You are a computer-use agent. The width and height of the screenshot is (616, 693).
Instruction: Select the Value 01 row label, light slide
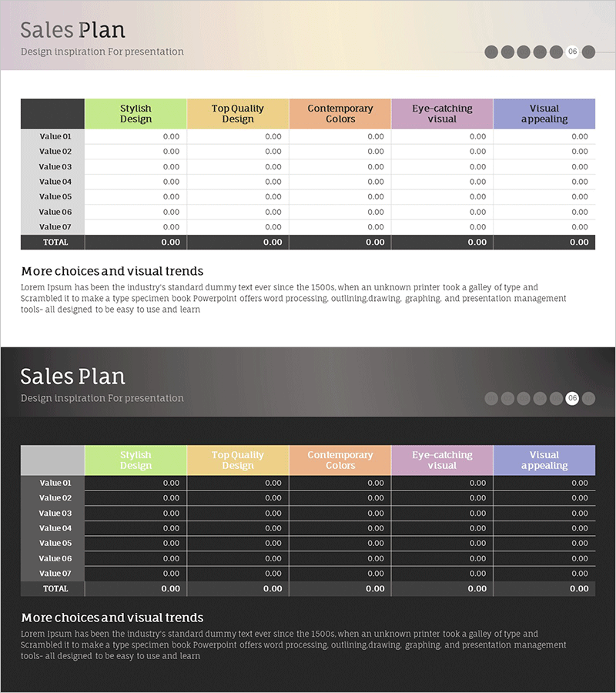click(x=55, y=136)
